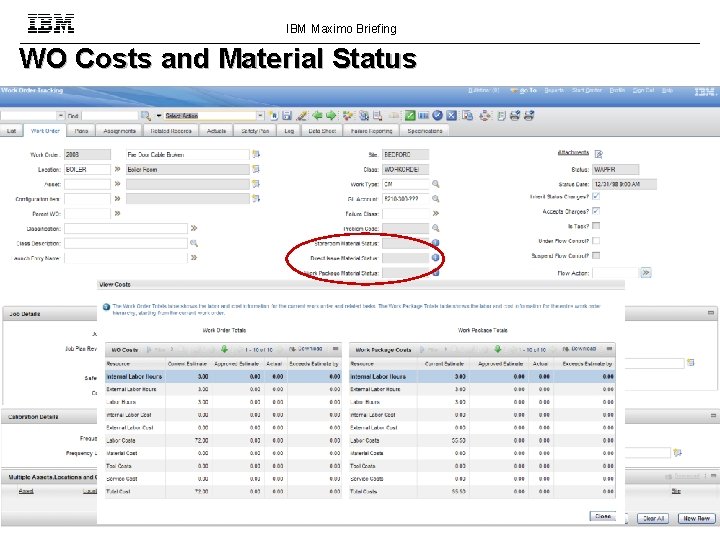Open the Configuration Item chevron menu

117,199
